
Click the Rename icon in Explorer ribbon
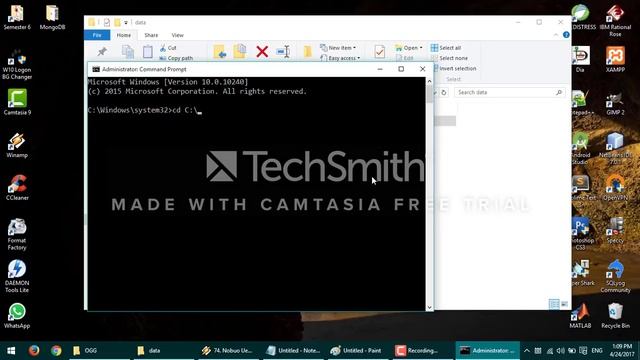click(x=283, y=52)
